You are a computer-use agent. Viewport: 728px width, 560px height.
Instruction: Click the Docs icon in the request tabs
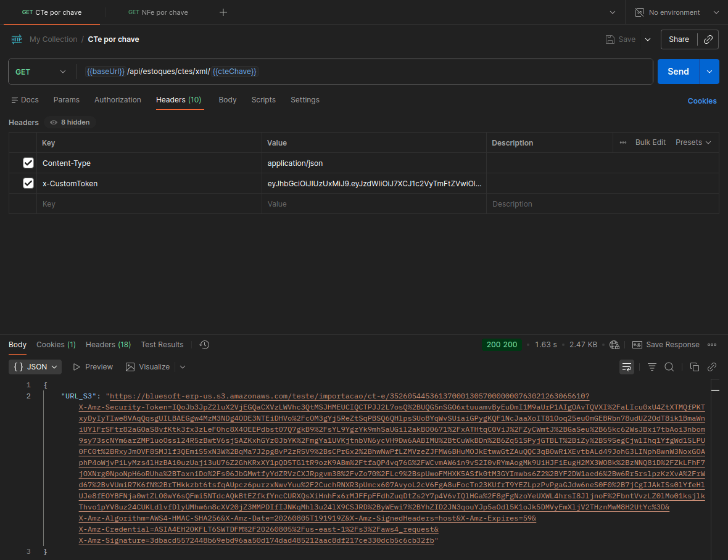(x=15, y=100)
